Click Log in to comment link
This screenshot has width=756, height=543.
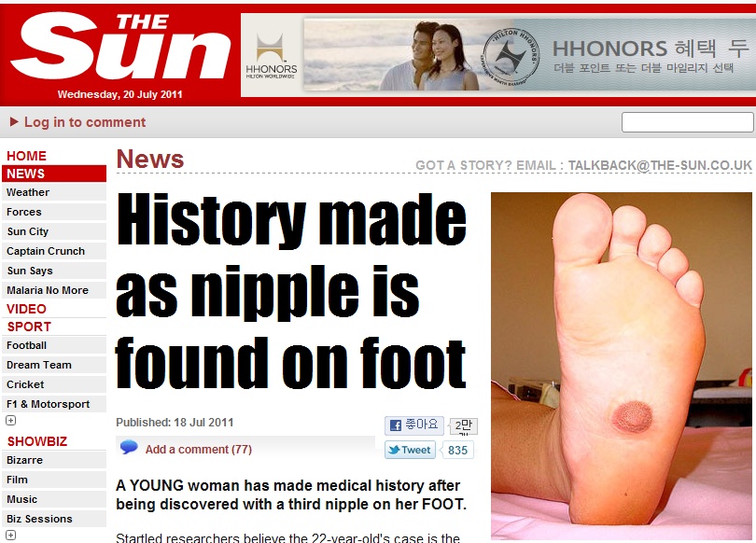85,122
